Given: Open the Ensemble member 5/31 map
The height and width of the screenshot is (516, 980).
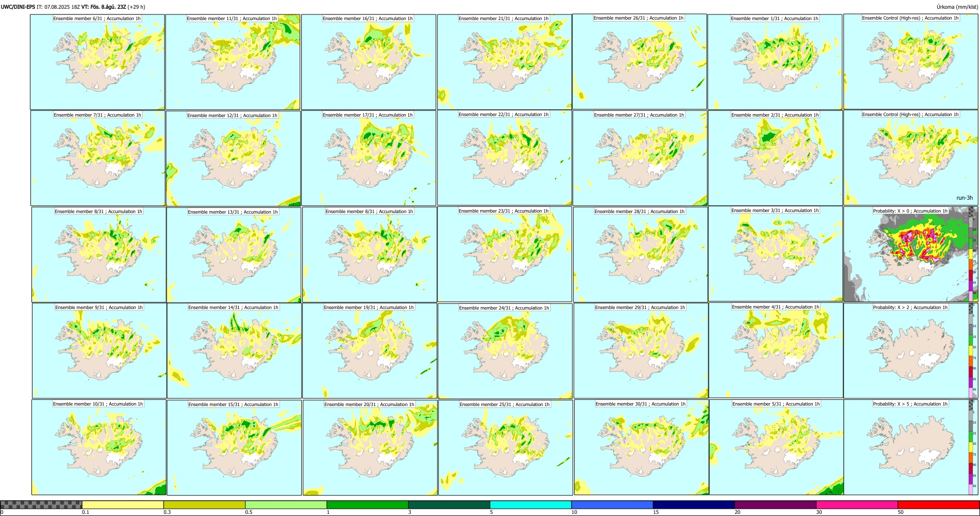Looking at the screenshot, I should click(x=776, y=447).
